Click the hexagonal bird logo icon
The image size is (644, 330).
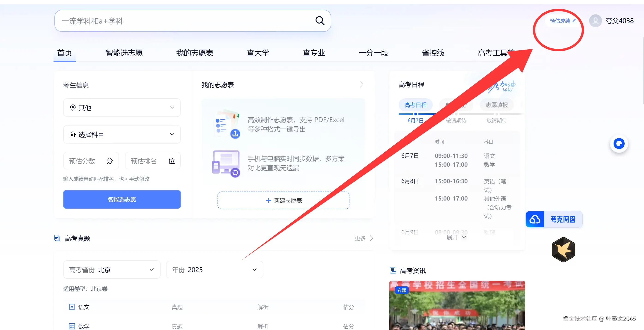(x=563, y=249)
